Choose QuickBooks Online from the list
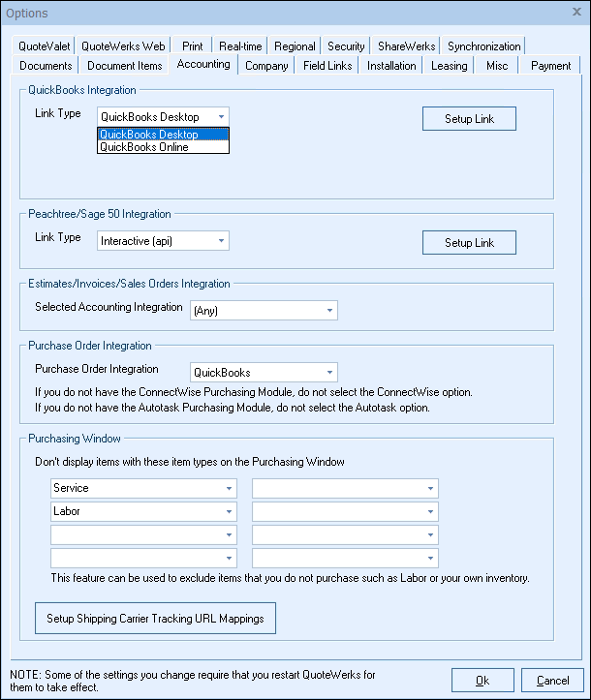 (x=163, y=147)
